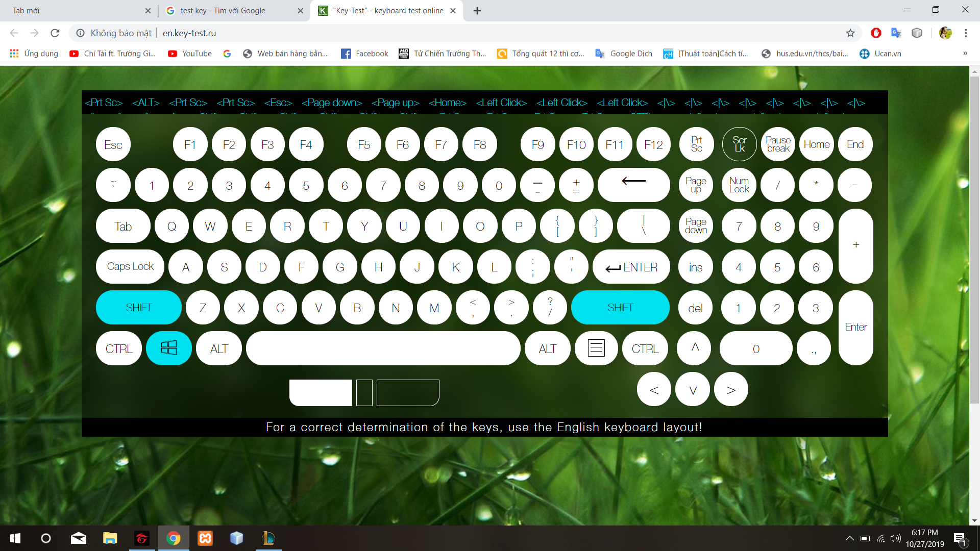Click the ENTER key on virtual keyboard
The image size is (980, 551).
pos(631,267)
